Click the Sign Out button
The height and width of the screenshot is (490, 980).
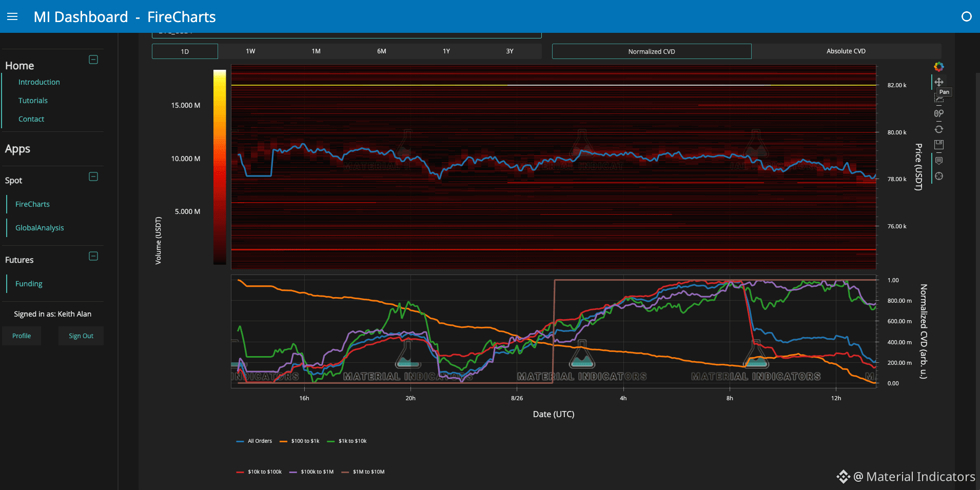(x=81, y=336)
